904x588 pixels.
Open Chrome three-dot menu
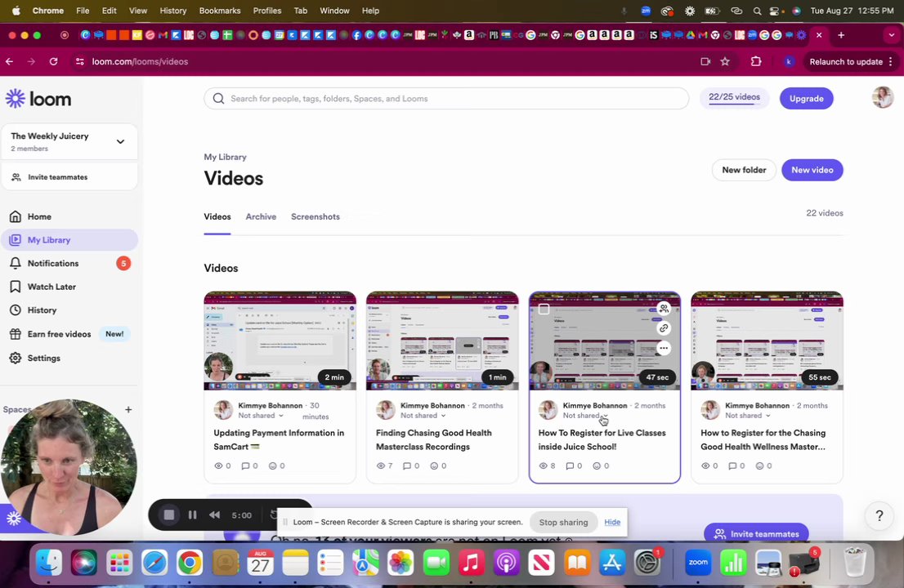point(891,61)
